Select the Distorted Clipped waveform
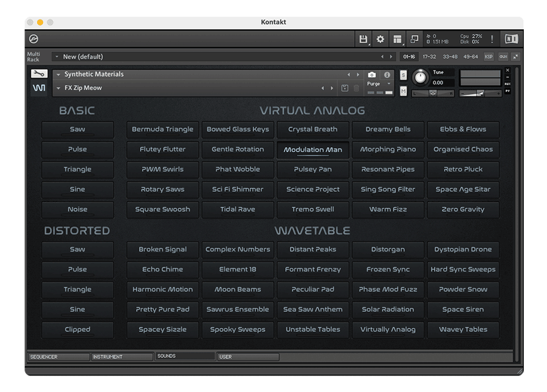This screenshot has width=547, height=392. pos(77,329)
